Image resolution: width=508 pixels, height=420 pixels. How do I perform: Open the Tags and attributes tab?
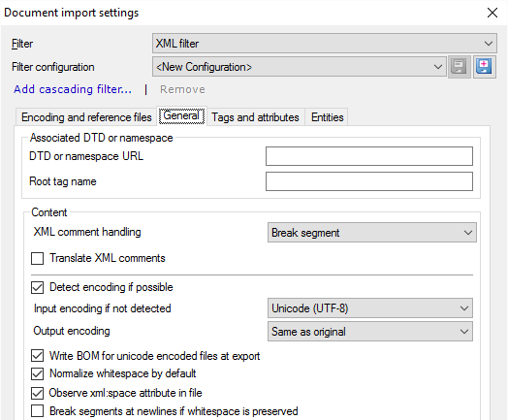255,117
